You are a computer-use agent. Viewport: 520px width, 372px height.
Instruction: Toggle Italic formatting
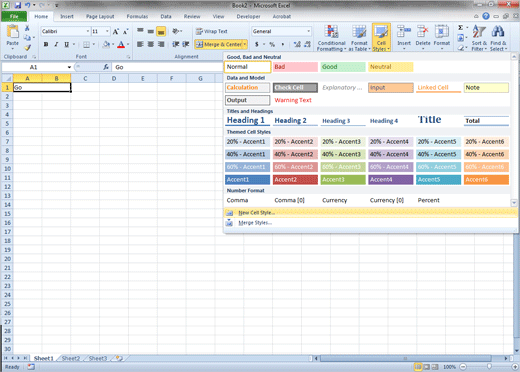[x=56, y=44]
